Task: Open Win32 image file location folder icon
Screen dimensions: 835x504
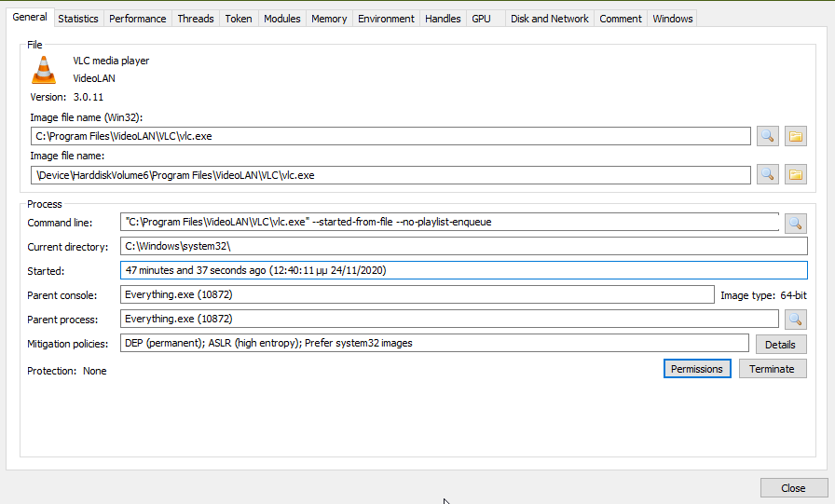Action: 796,136
